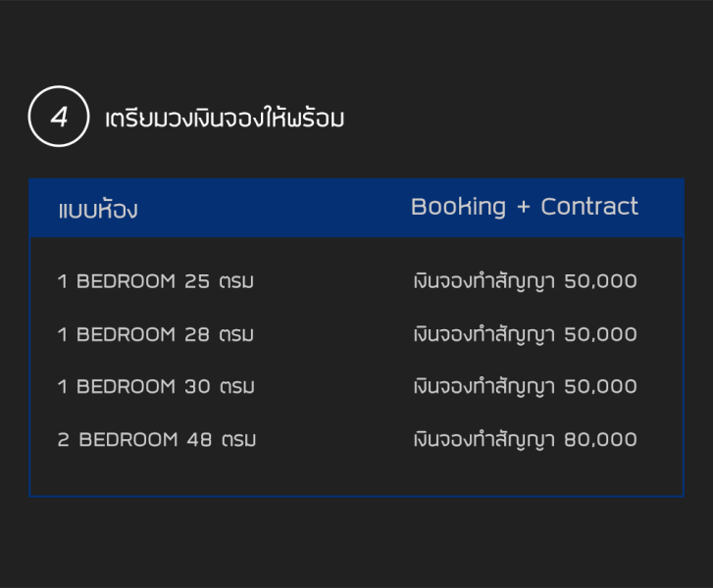Select the "1 BEDROOM 25 ตรม" room type
Image resolution: width=713 pixels, height=588 pixels.
point(156,282)
